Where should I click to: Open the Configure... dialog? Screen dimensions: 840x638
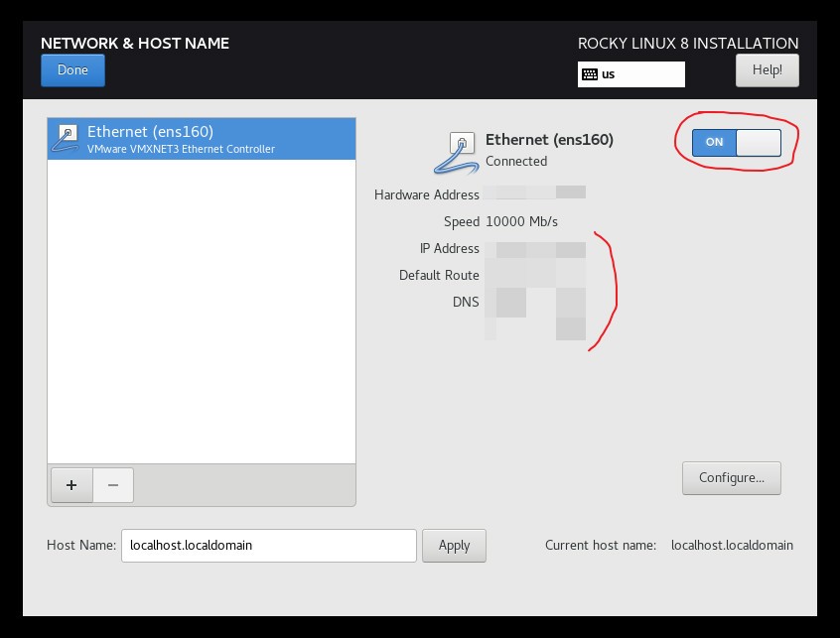pyautogui.click(x=731, y=478)
